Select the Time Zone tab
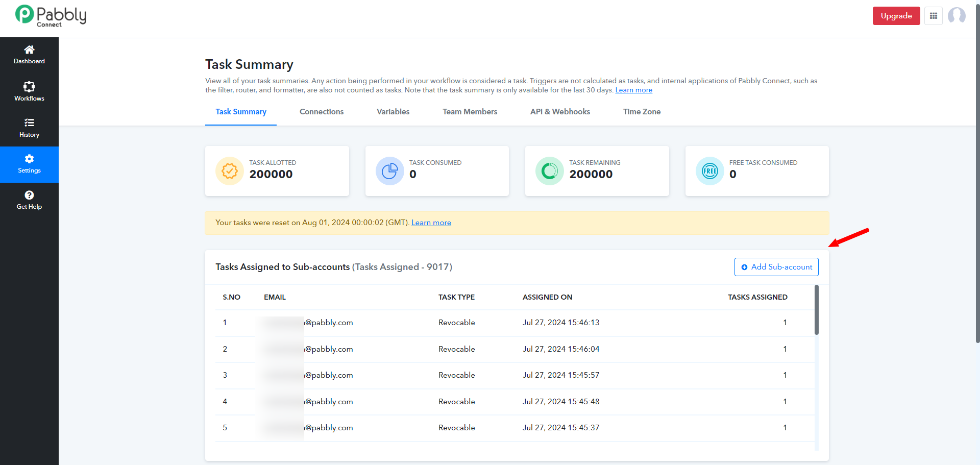The height and width of the screenshot is (465, 980). (642, 112)
